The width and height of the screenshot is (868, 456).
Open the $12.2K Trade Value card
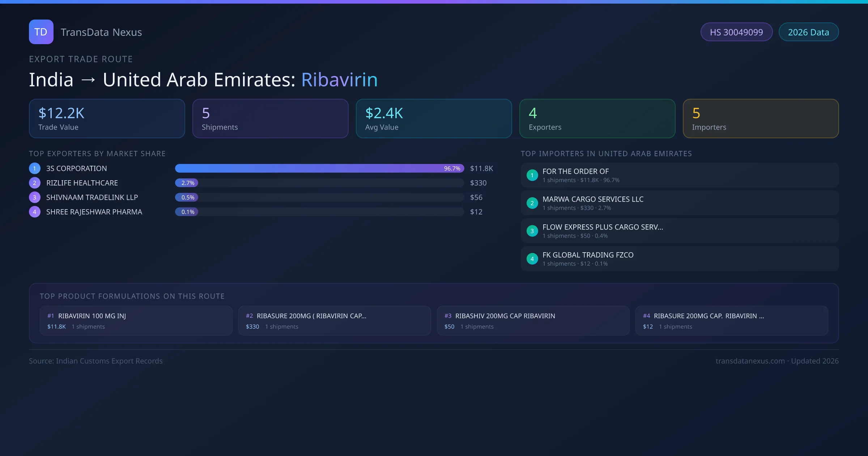(107, 119)
